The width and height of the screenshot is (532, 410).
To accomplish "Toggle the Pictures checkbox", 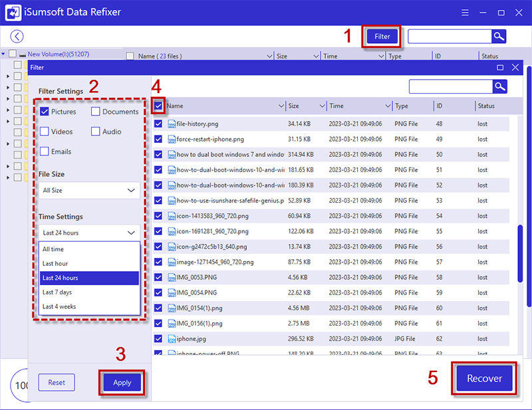I will click(45, 111).
